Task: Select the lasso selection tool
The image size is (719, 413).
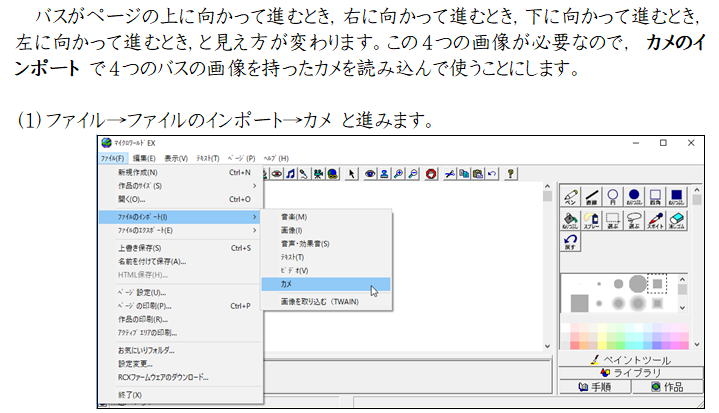Action: coord(634,220)
